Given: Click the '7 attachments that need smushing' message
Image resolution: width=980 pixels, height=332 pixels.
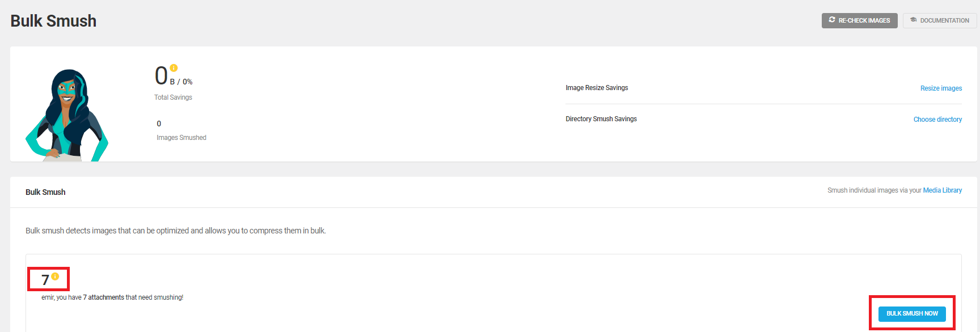Looking at the screenshot, I should point(112,297).
